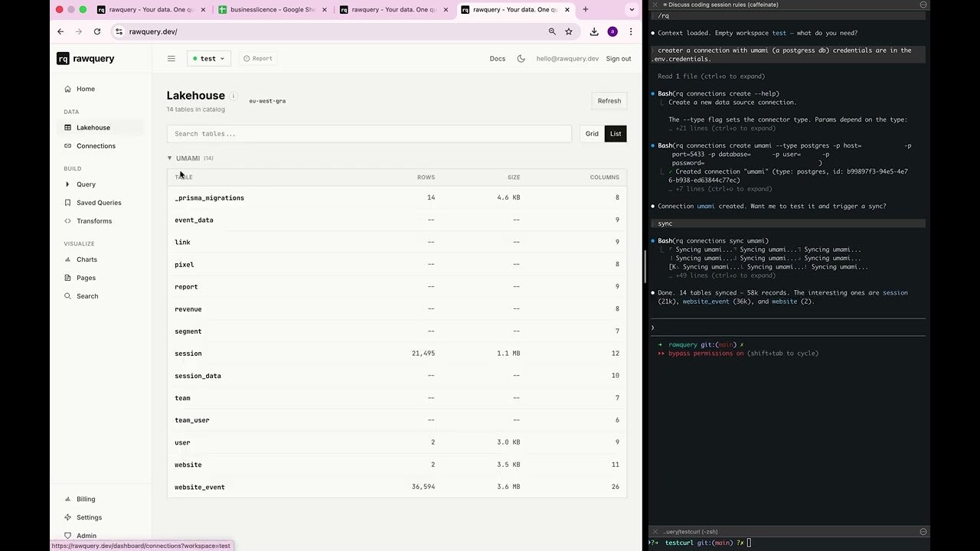Viewport: 980px width, 551px height.
Task: Open the test workspace dropdown
Action: 208,58
